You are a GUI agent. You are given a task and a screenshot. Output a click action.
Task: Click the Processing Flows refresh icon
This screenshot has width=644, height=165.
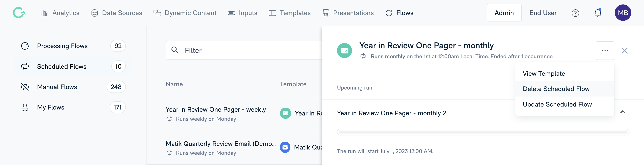pyautogui.click(x=25, y=46)
